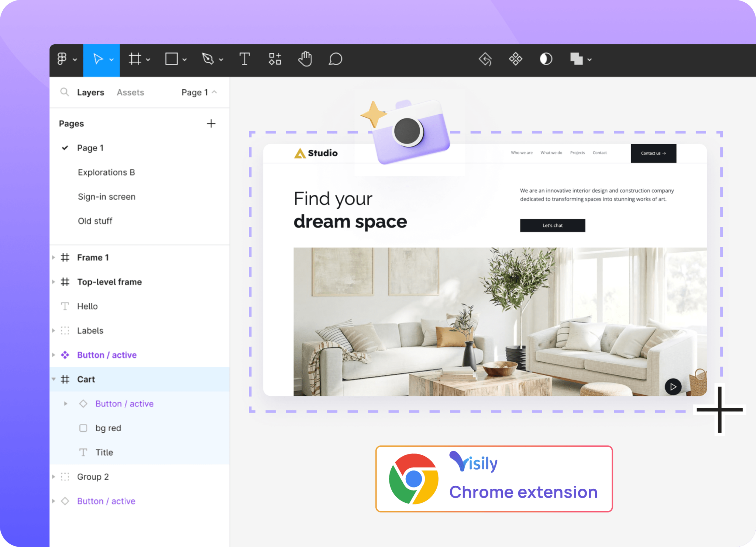Expand the Frame 1 layer
The image size is (756, 547).
point(54,257)
